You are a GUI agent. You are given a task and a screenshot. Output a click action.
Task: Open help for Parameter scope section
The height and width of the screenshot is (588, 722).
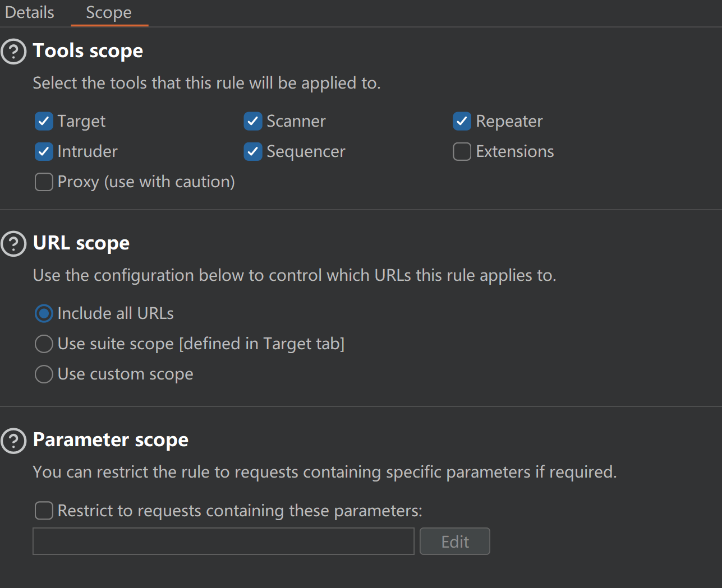13,441
